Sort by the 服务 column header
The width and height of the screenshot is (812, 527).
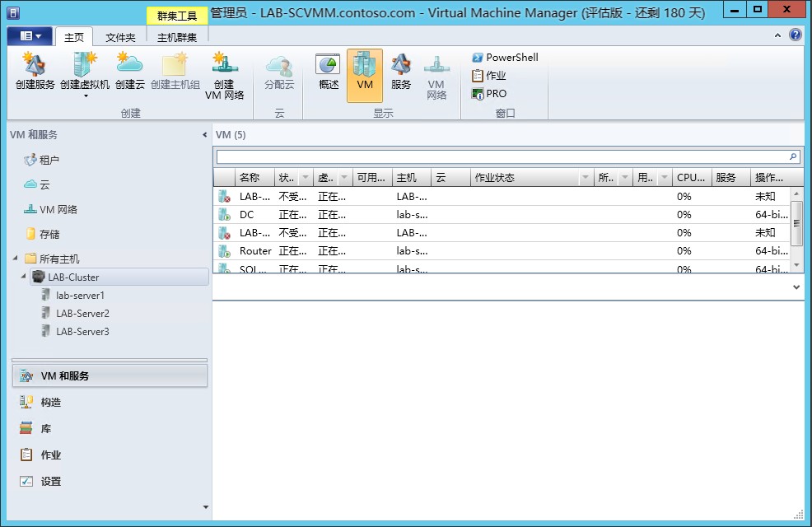click(731, 178)
